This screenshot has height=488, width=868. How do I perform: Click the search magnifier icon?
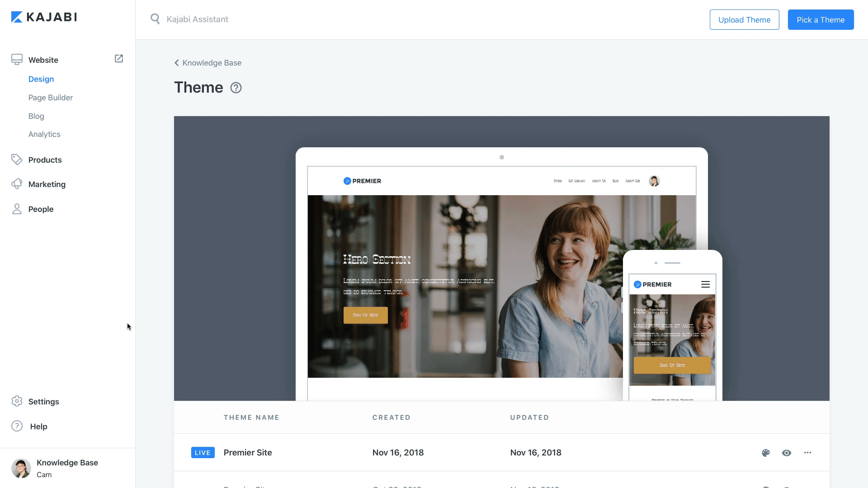155,19
